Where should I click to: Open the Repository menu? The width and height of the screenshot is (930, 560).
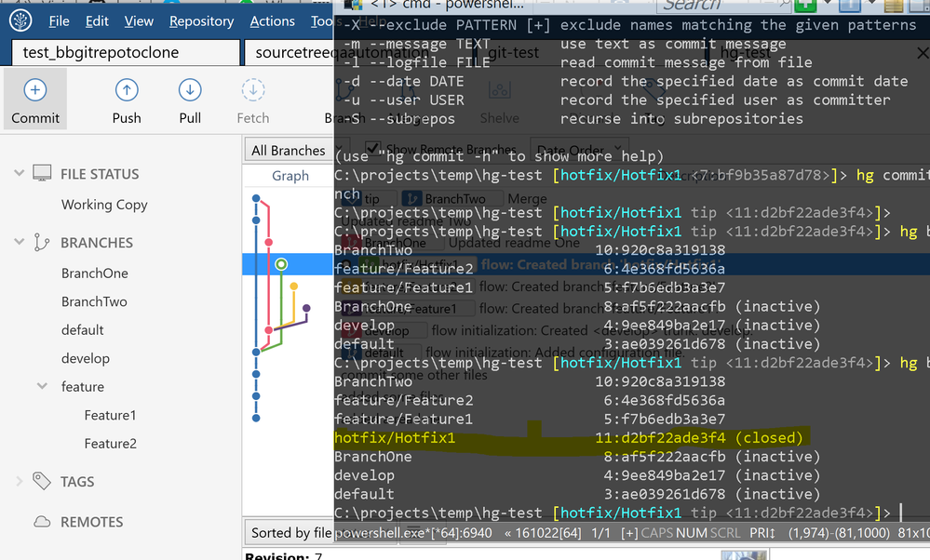tap(202, 21)
